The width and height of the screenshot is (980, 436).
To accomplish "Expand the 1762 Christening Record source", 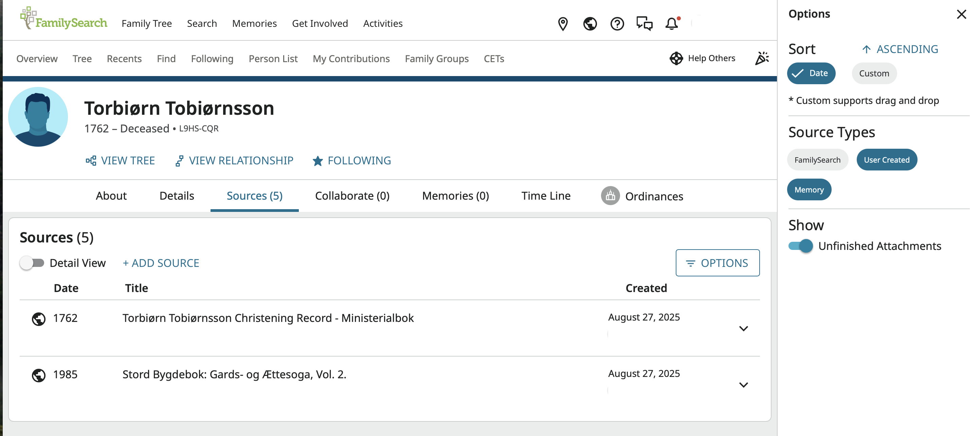I will (x=743, y=328).
